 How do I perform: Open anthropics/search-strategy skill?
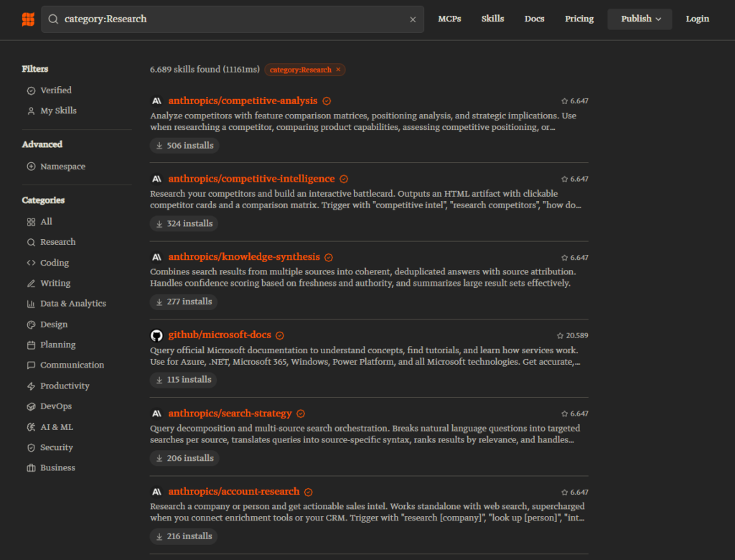230,414
